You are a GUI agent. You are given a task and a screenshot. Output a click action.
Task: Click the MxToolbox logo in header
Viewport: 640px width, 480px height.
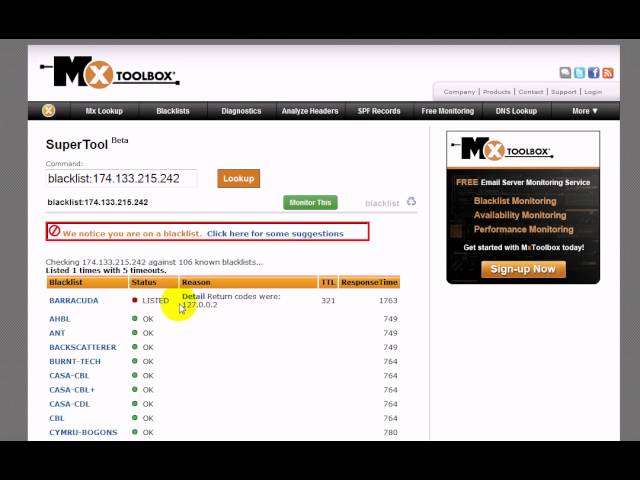coord(110,72)
